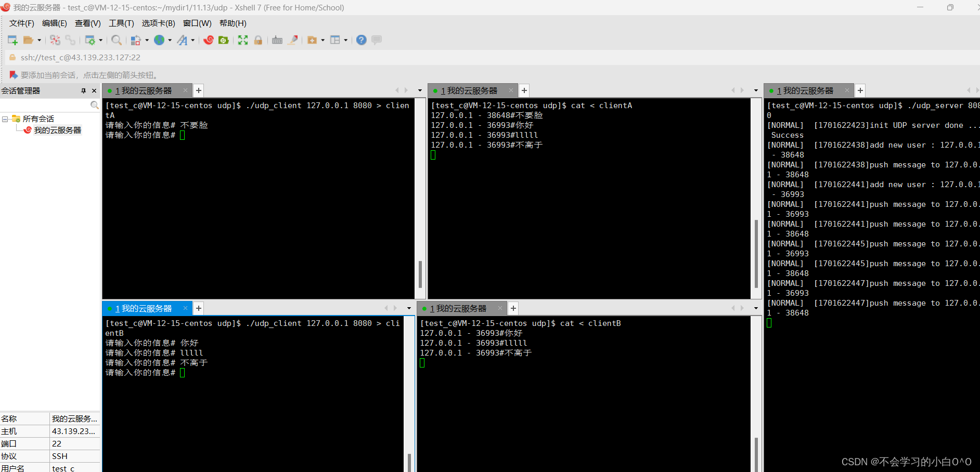980x472 pixels.
Task: Click the globe encoding toolbar icon
Action: coord(159,40)
